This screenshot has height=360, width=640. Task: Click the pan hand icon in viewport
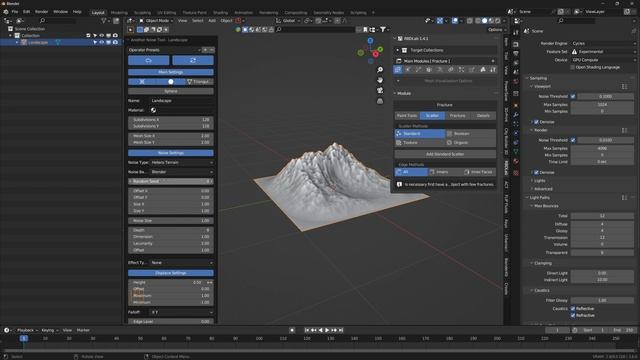(x=380, y=80)
